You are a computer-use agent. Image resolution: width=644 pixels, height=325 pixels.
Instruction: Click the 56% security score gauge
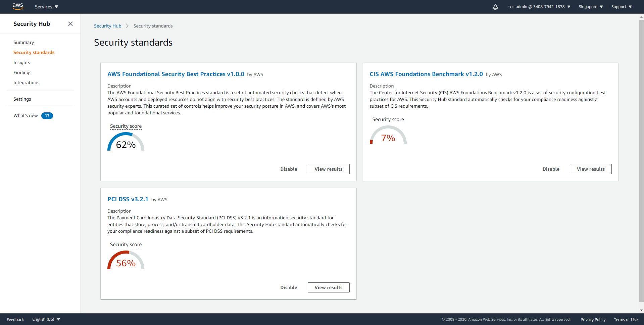126,260
